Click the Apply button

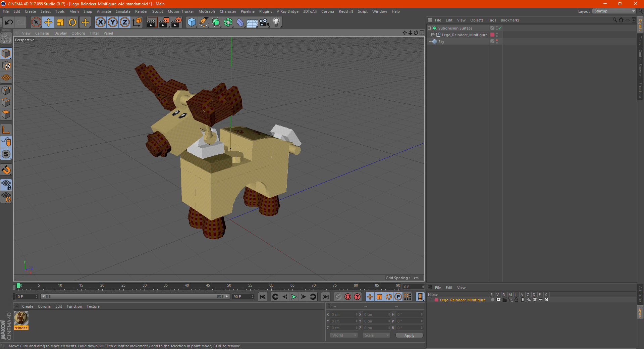[409, 336]
